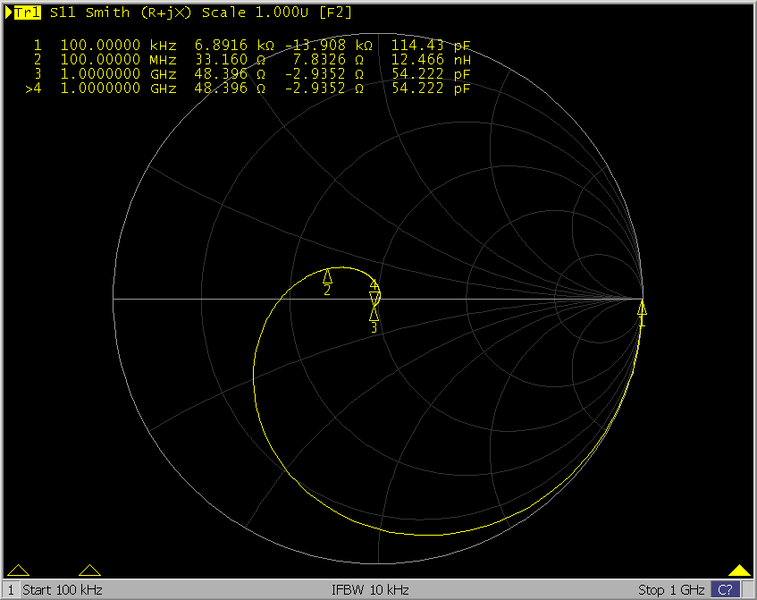757x600 pixels.
Task: Click the S11 Smith (R+jX) format label
Action: [x=121, y=13]
